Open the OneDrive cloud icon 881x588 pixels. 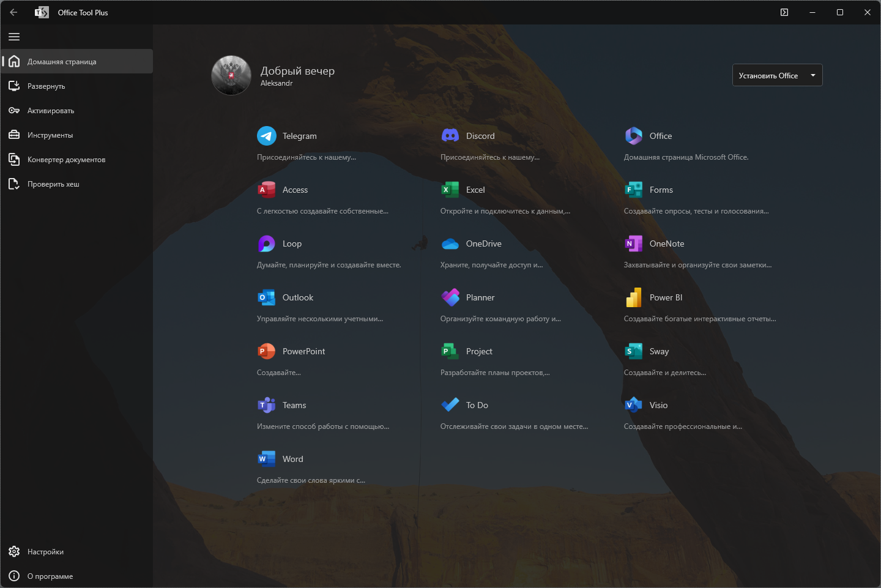coord(450,244)
